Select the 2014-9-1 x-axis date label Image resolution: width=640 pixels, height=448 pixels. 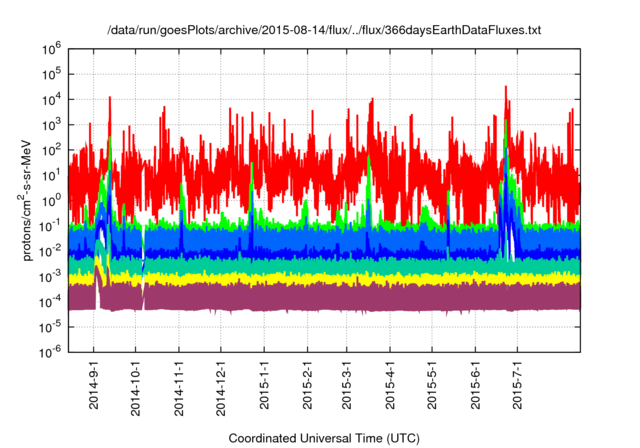coord(94,385)
